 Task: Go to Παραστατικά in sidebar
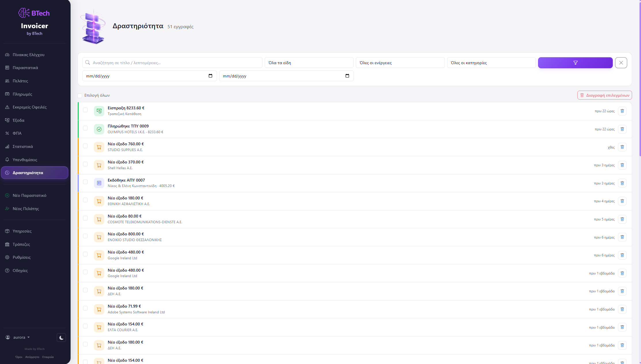[x=35, y=68]
